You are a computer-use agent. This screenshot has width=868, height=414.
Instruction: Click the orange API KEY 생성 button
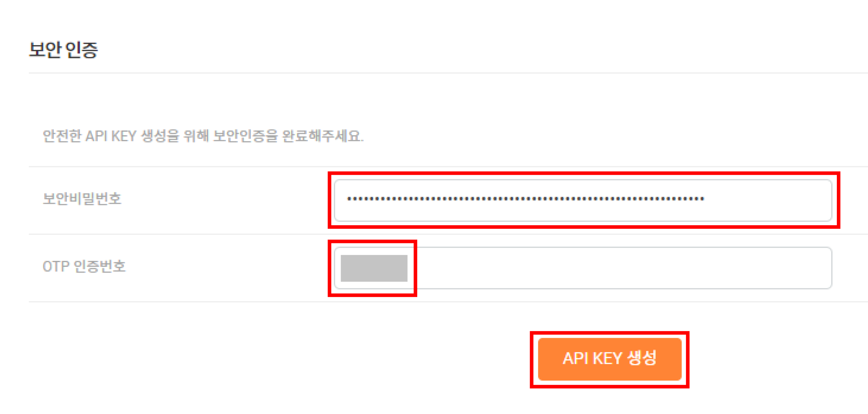tap(610, 359)
